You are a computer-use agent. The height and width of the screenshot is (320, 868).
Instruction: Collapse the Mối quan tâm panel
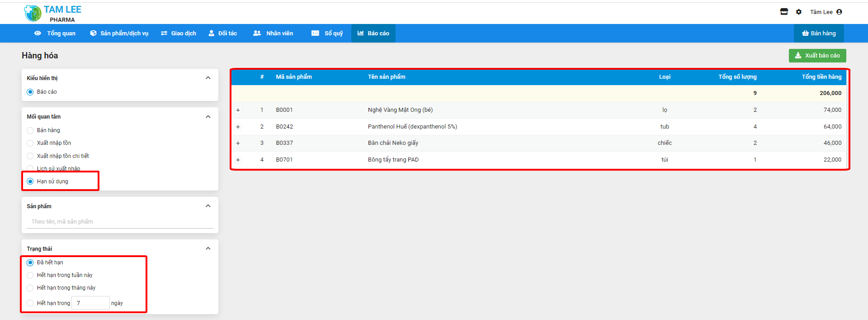(x=208, y=117)
